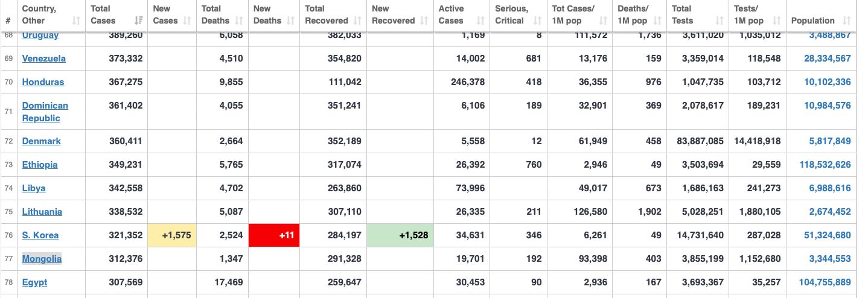Sort the Serious, Critical column
The image size is (868, 298).
[537, 21]
